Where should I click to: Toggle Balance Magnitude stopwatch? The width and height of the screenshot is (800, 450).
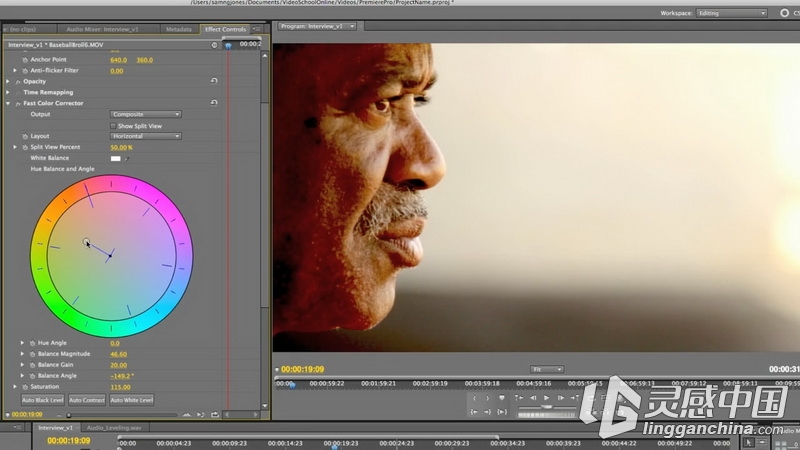[33, 354]
